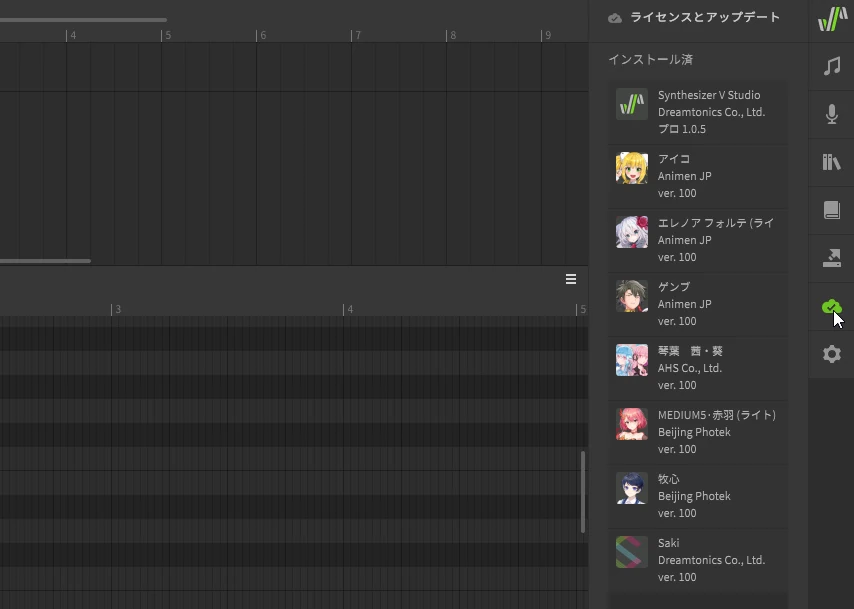The image size is (854, 609).
Task: Click measure 4 on the piano roll ruler
Action: point(349,309)
